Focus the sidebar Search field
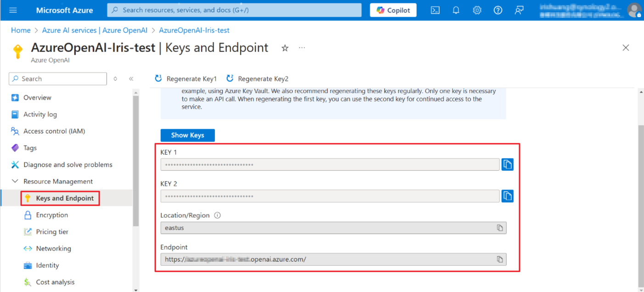Image resolution: width=644 pixels, height=292 pixels. click(x=58, y=79)
